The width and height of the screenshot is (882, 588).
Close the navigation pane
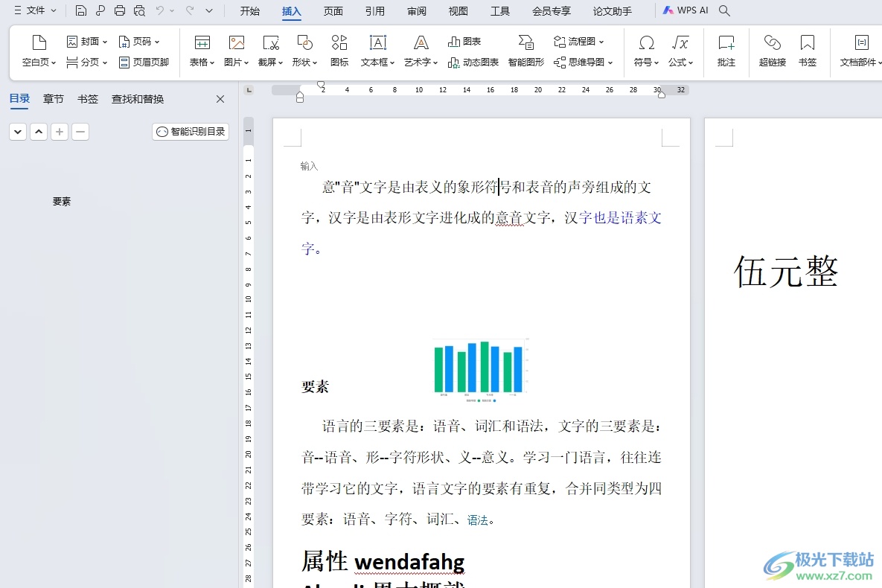(220, 99)
